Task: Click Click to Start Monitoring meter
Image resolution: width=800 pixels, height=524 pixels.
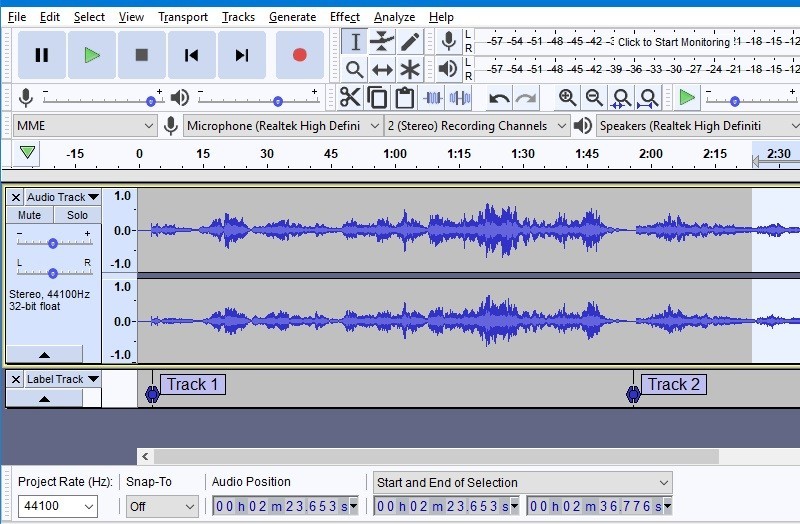Action: [673, 42]
